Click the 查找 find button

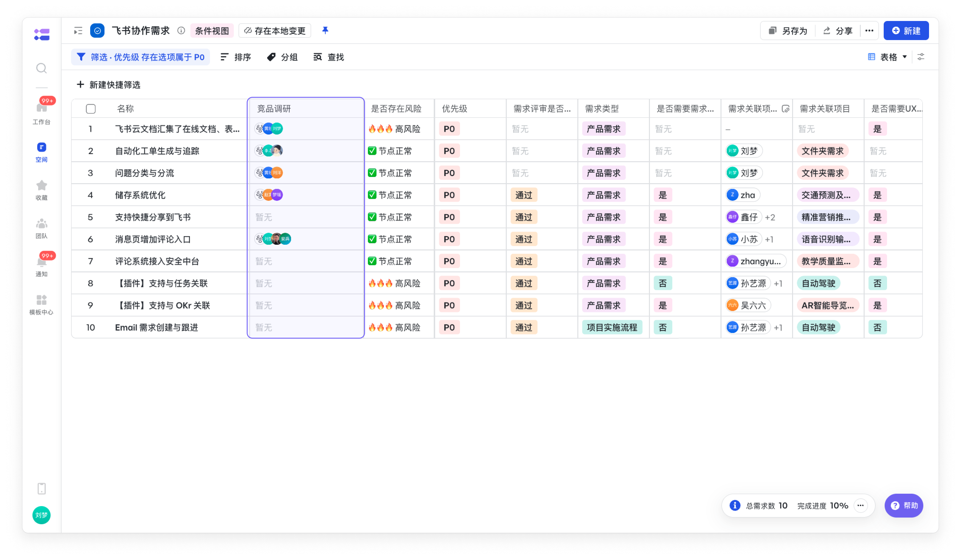click(329, 57)
